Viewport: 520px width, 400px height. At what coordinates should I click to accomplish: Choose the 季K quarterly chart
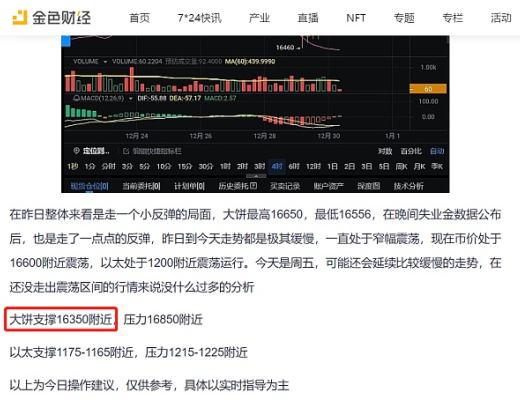[x=437, y=166]
